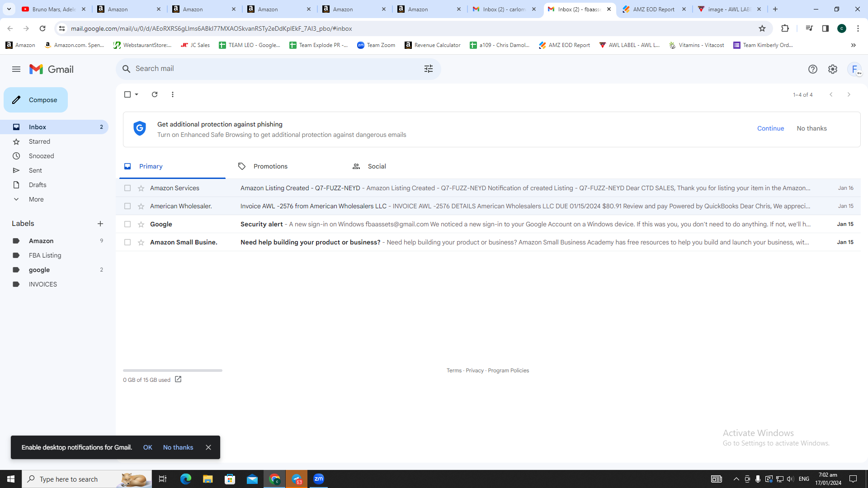Decline phishing protection with No thanks
The height and width of the screenshot is (488, 868).
[x=811, y=128]
